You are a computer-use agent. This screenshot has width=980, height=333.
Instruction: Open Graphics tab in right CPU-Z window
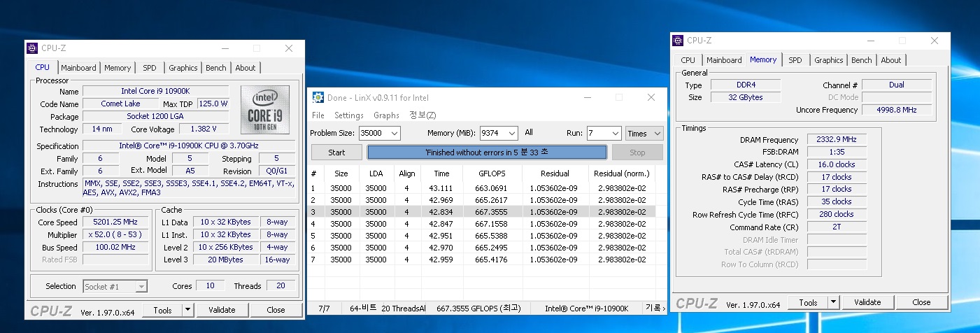click(x=829, y=60)
